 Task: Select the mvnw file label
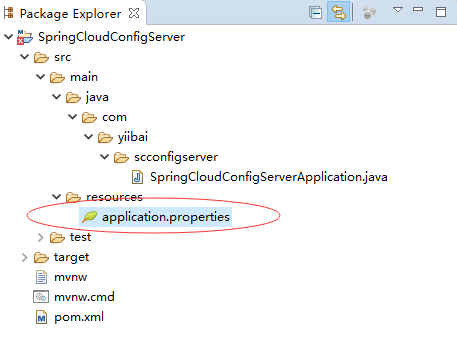coord(71,277)
